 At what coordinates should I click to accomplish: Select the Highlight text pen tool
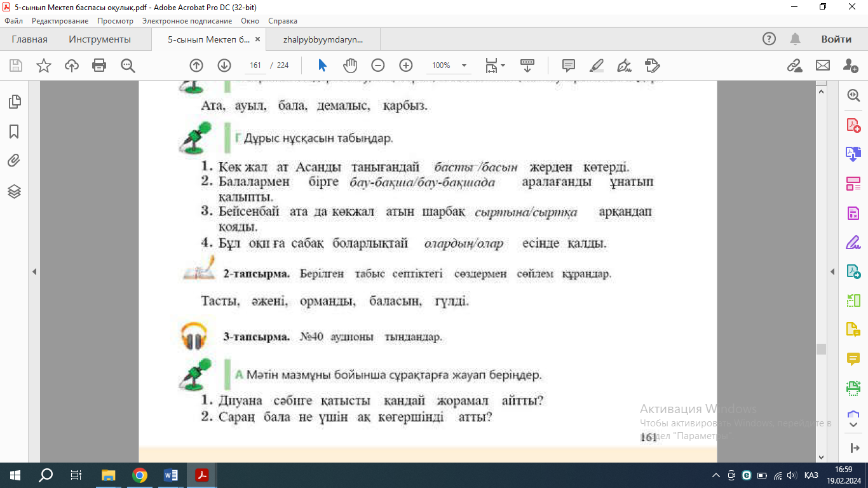[x=596, y=65]
